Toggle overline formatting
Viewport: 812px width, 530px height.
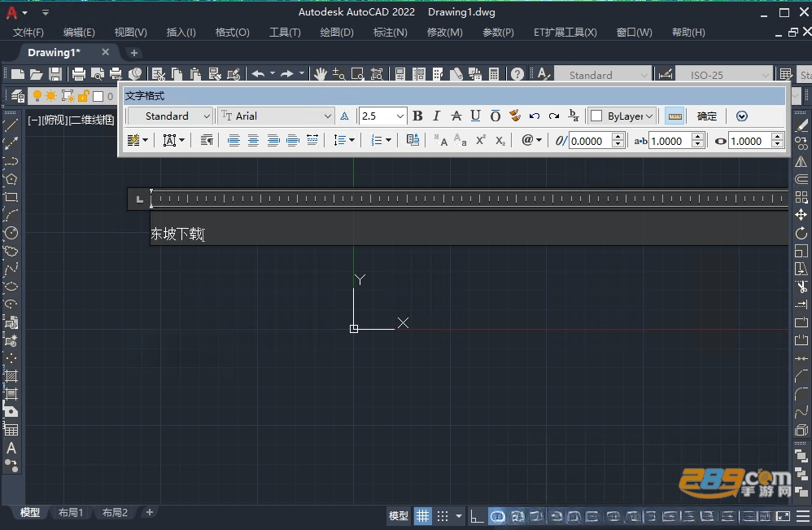coord(495,116)
